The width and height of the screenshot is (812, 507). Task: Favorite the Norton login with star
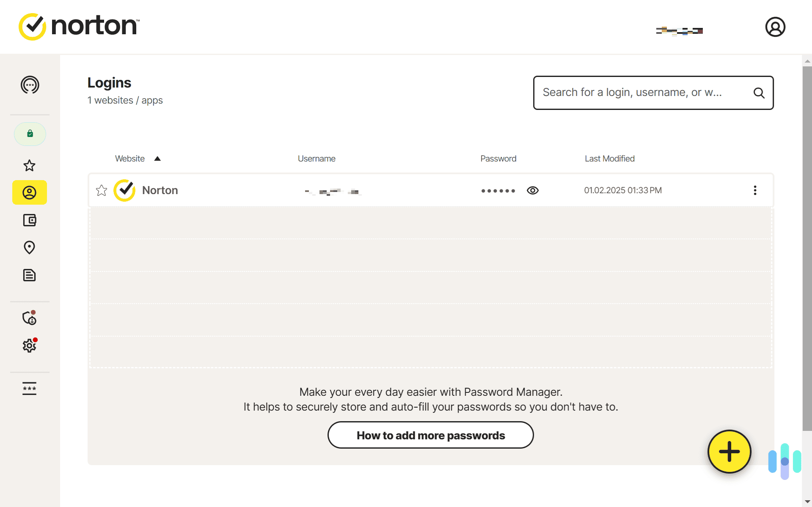point(102,191)
